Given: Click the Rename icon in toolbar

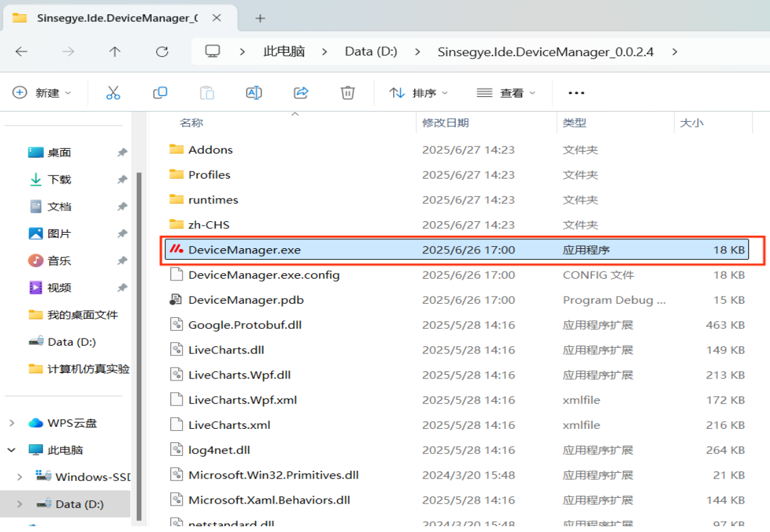Looking at the screenshot, I should click(254, 93).
